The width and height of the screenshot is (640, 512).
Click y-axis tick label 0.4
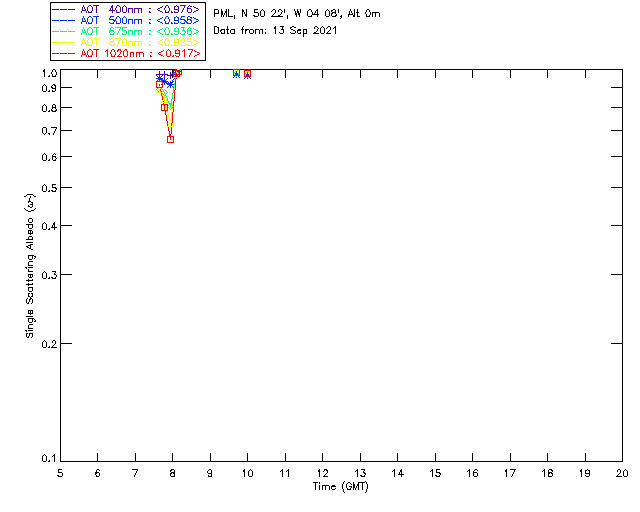49,226
